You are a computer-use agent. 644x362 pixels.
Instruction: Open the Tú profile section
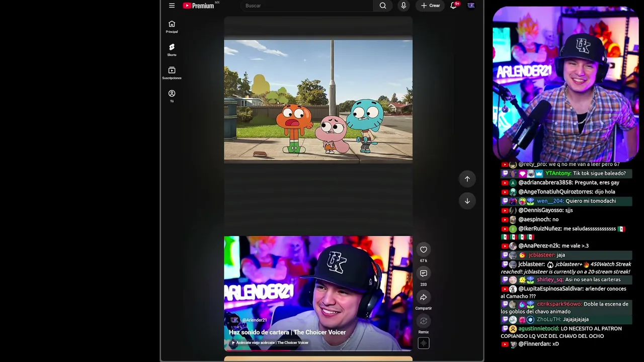tap(172, 97)
